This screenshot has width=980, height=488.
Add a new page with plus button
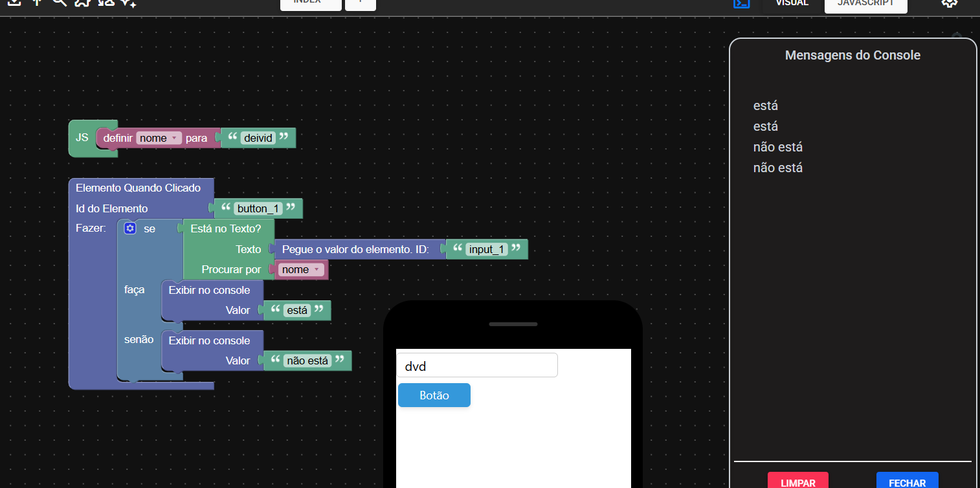(x=360, y=3)
